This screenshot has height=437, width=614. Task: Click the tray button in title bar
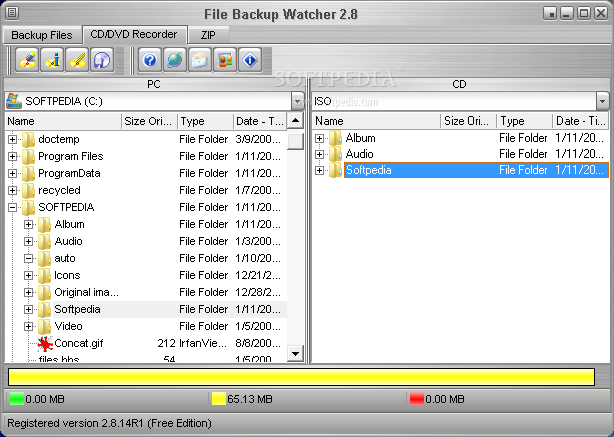tap(550, 14)
